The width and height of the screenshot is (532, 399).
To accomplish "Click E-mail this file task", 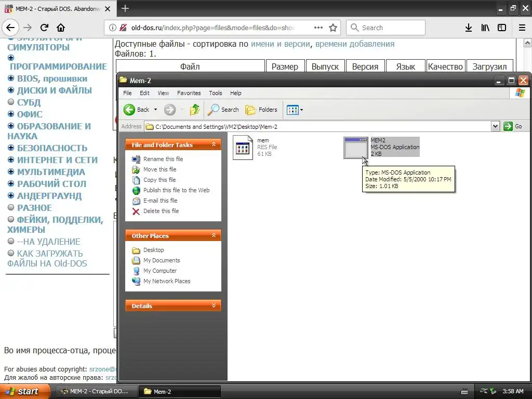I will [x=160, y=201].
